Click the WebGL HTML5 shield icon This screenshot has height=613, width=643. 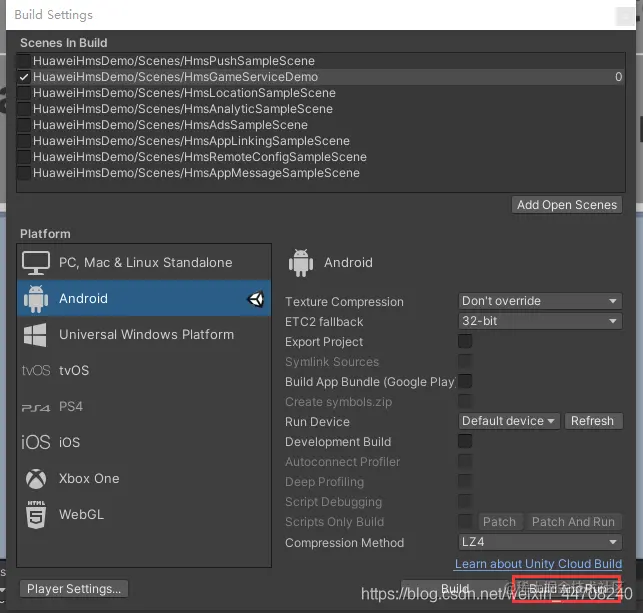[36, 515]
